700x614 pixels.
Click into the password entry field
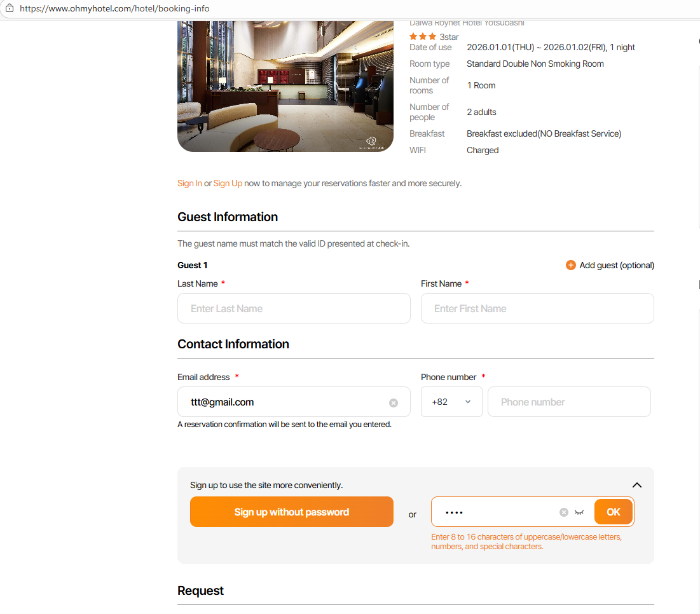(496, 512)
